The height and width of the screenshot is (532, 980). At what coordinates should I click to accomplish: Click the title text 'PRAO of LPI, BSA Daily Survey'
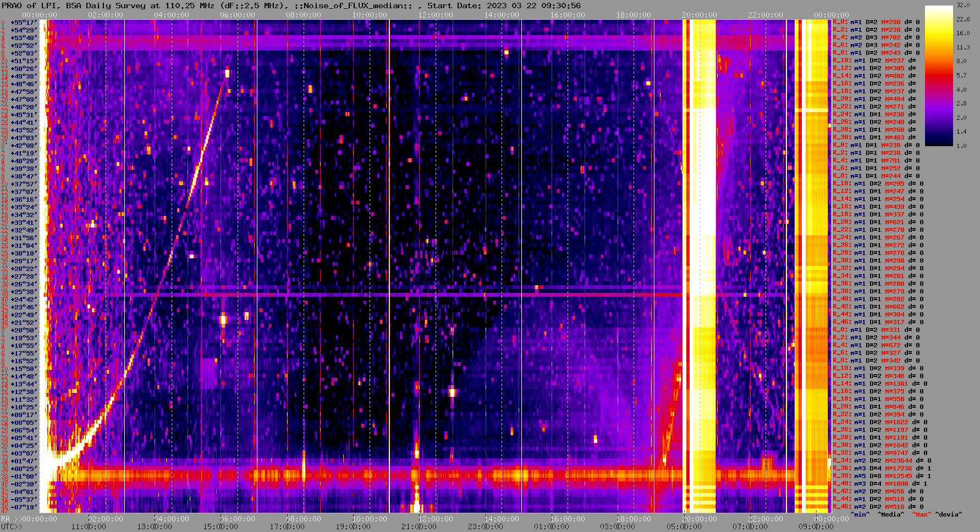[x=74, y=5]
